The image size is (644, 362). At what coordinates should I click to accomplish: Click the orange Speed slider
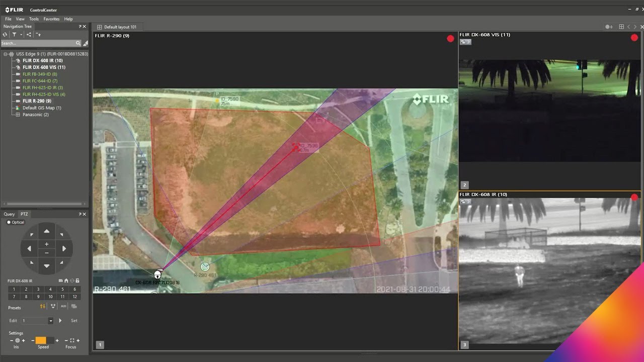(x=41, y=340)
